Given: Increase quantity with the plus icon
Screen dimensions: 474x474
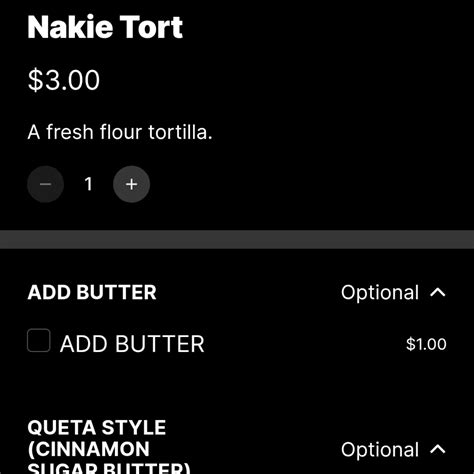Looking at the screenshot, I should [x=131, y=184].
